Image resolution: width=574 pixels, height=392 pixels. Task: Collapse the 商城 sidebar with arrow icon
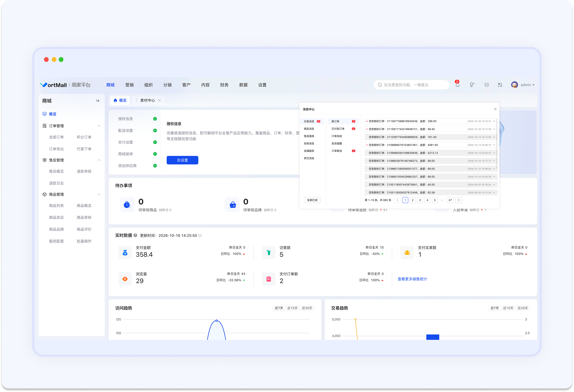pos(98,101)
